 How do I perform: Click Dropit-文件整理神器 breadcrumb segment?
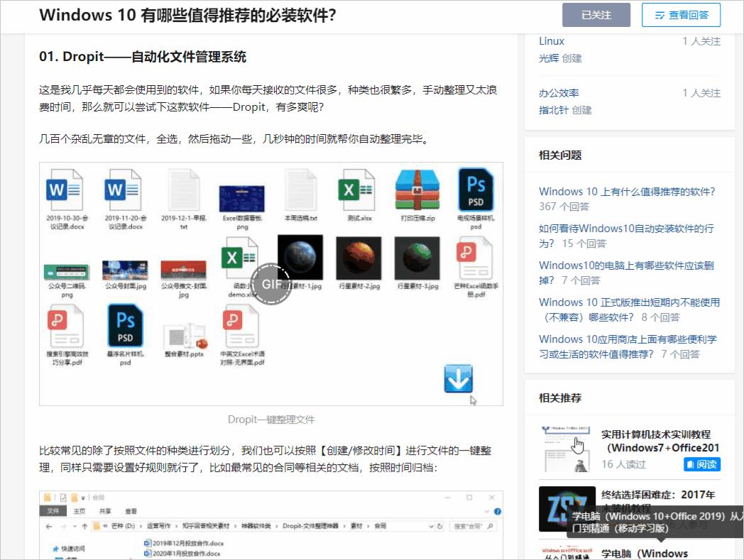click(x=310, y=527)
